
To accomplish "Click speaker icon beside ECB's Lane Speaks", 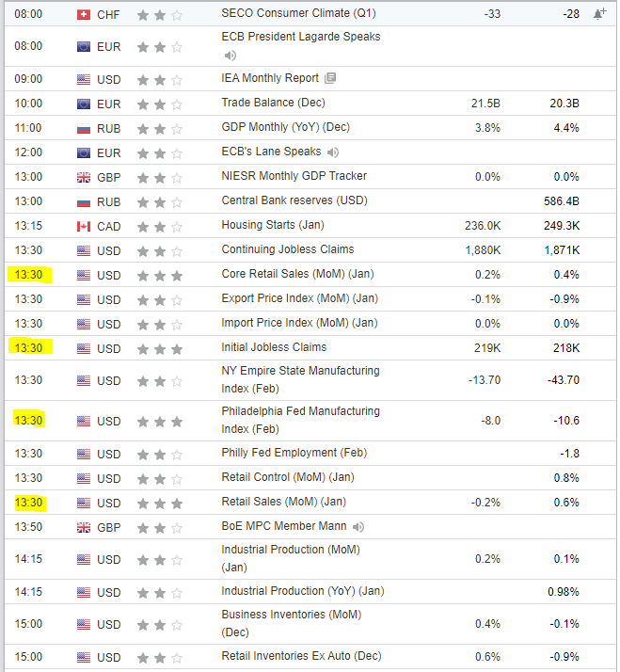I will (x=333, y=152).
